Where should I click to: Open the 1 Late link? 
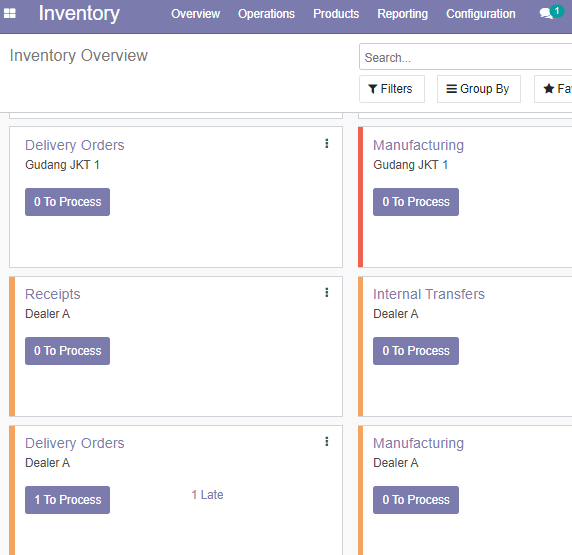point(207,494)
